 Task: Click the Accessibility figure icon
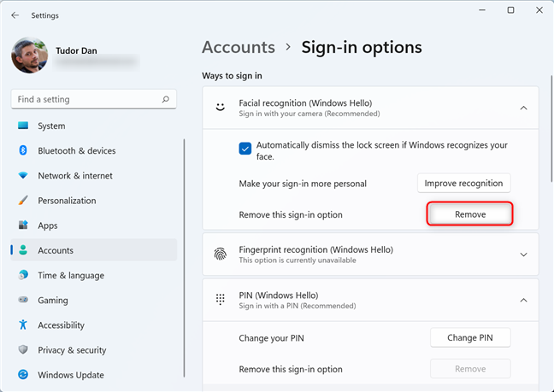[23, 325]
